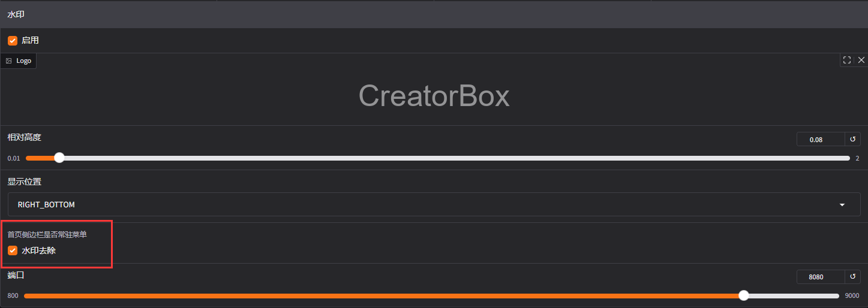868x308 pixels.
Task: Remove the uploaded Logo image
Action: (x=861, y=60)
